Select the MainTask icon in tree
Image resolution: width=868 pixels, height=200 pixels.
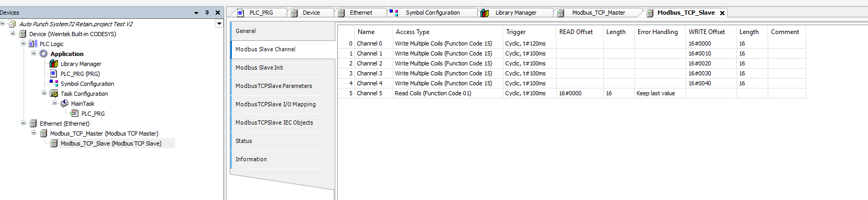click(x=64, y=104)
